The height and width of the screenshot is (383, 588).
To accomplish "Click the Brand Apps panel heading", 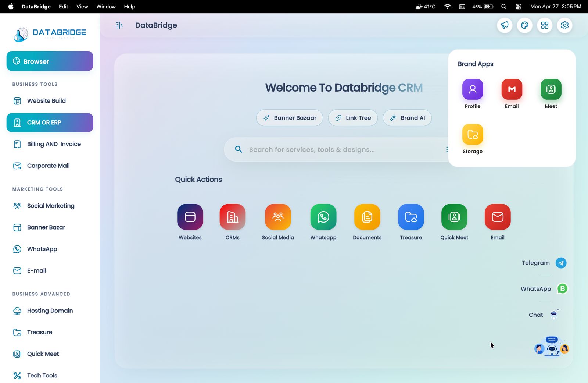I will [476, 64].
